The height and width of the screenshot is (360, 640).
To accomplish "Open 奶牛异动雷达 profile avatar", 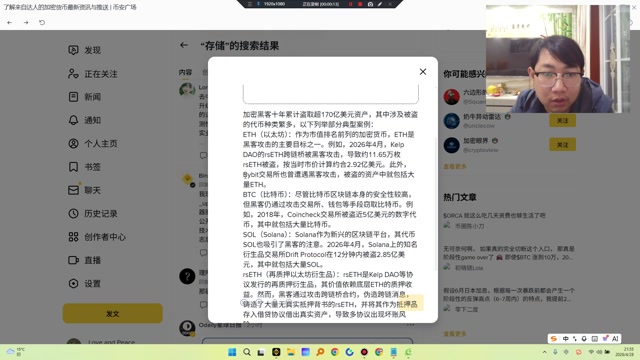I will 451,121.
